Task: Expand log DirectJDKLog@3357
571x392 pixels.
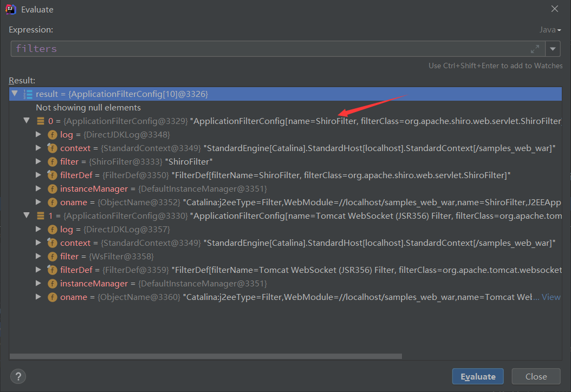Action: pyautogui.click(x=38, y=229)
